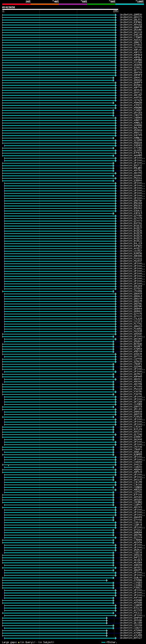This screenshot has width=146, height=644.
Task: Open hit UniRef100_P21568
Action: click(131, 63)
